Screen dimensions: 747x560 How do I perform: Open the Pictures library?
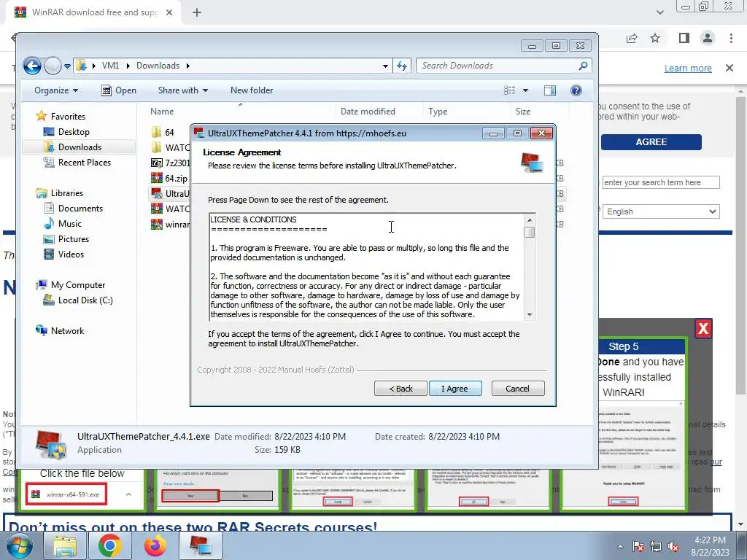point(66,239)
